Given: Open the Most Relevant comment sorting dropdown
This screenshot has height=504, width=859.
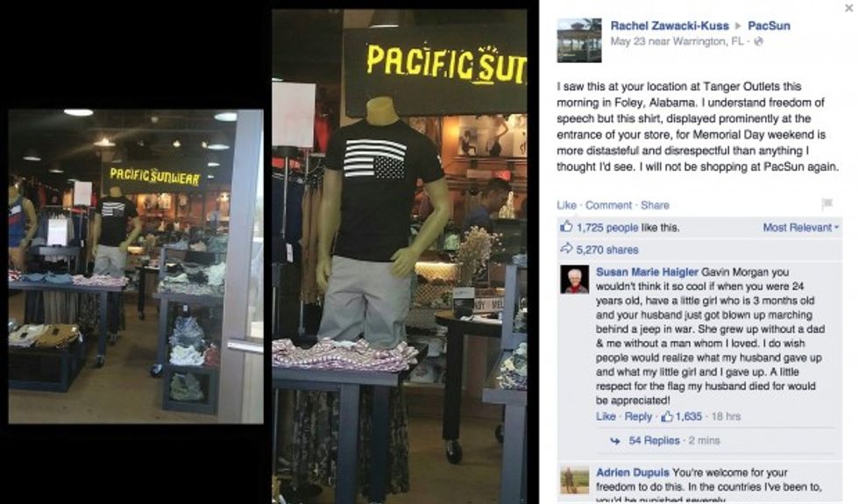Looking at the screenshot, I should click(x=800, y=227).
